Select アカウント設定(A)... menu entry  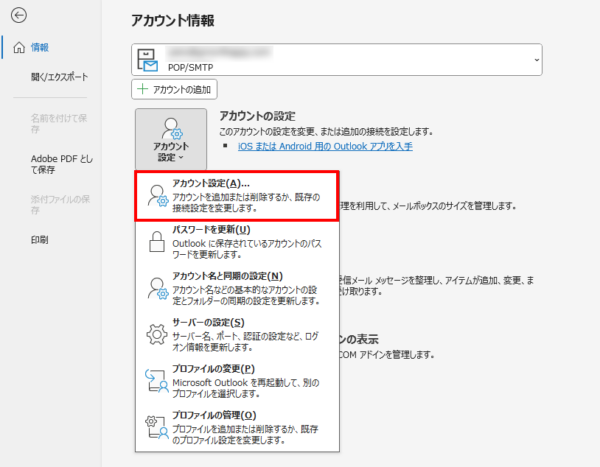pos(238,195)
